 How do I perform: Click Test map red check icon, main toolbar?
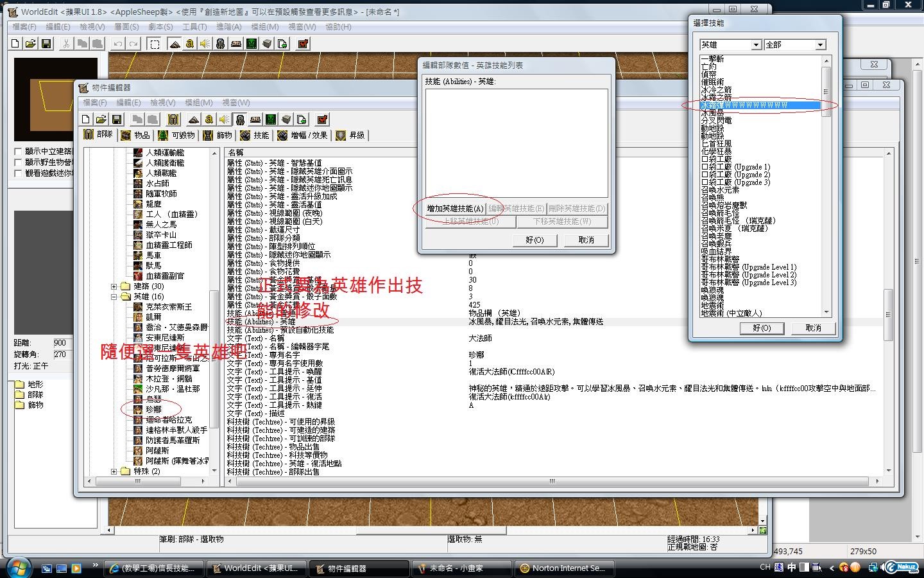coord(303,44)
